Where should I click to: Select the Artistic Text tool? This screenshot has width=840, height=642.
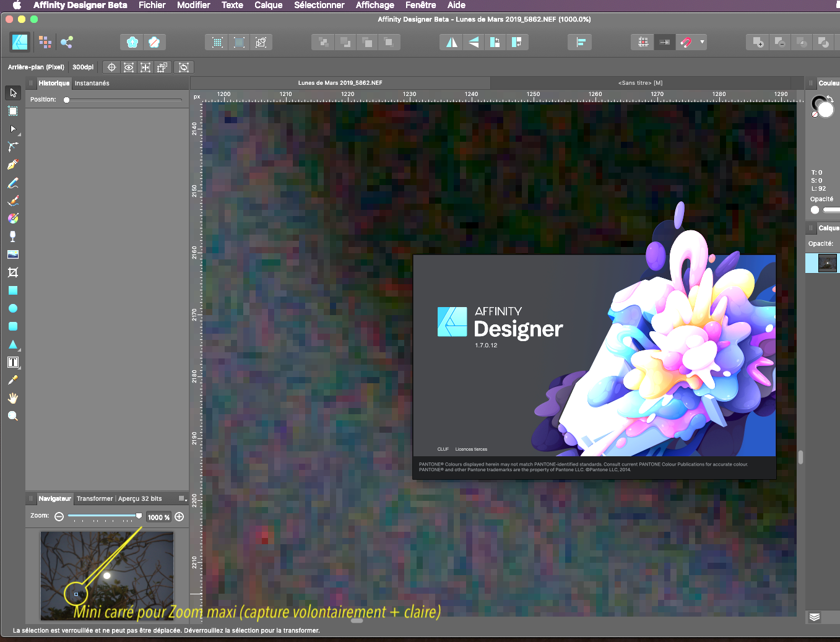(x=13, y=362)
